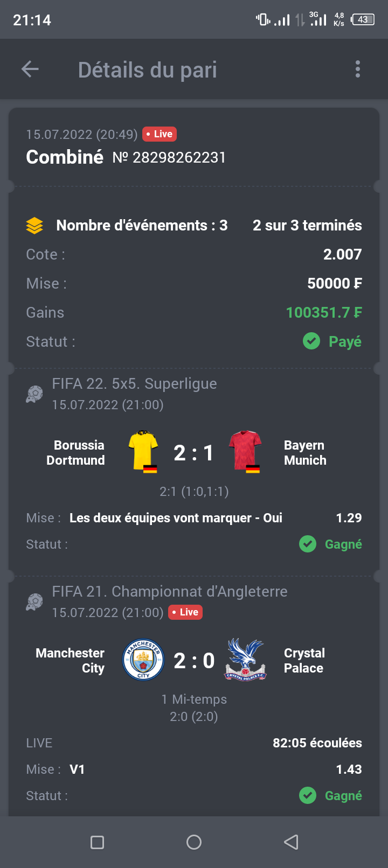Tap the Android home circle button
The width and height of the screenshot is (388, 868).
(x=194, y=842)
